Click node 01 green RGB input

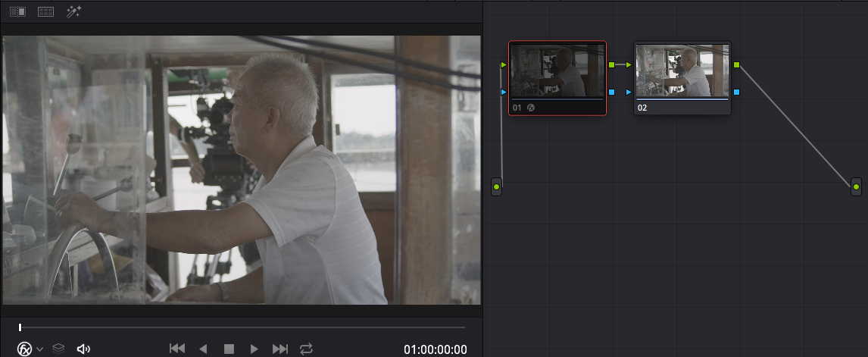pyautogui.click(x=503, y=65)
